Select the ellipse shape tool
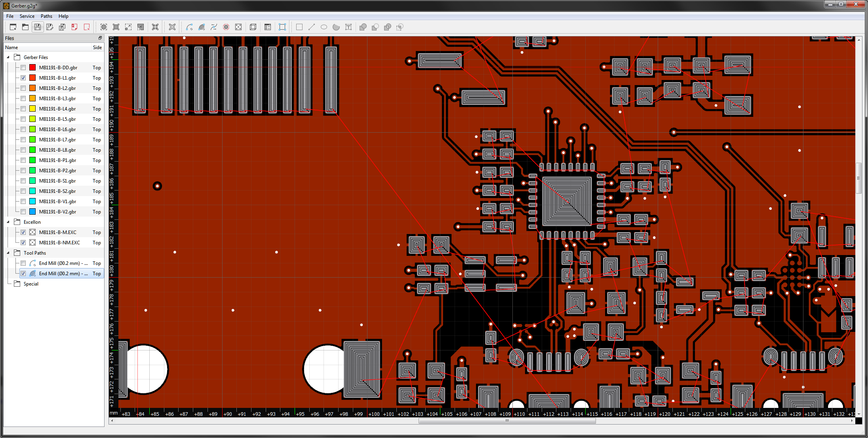The width and height of the screenshot is (868, 438). tap(324, 27)
